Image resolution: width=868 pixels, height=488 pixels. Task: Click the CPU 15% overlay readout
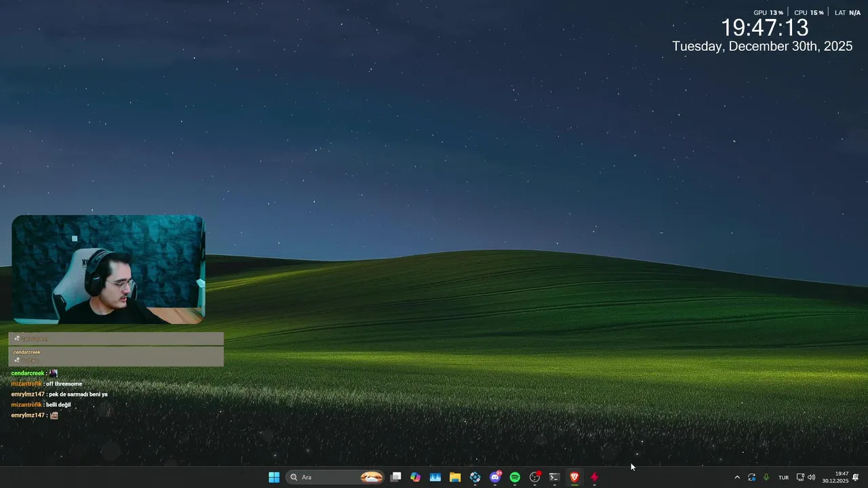(x=809, y=13)
